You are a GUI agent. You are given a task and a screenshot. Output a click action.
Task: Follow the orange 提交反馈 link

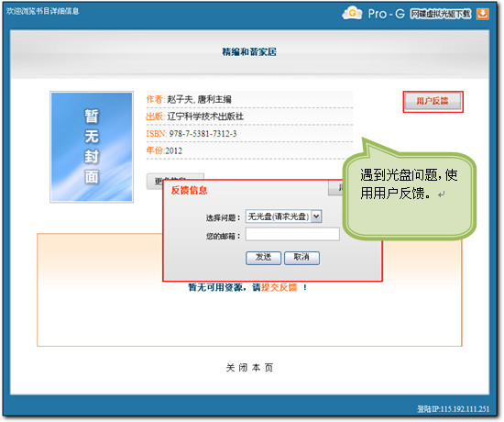tap(279, 287)
